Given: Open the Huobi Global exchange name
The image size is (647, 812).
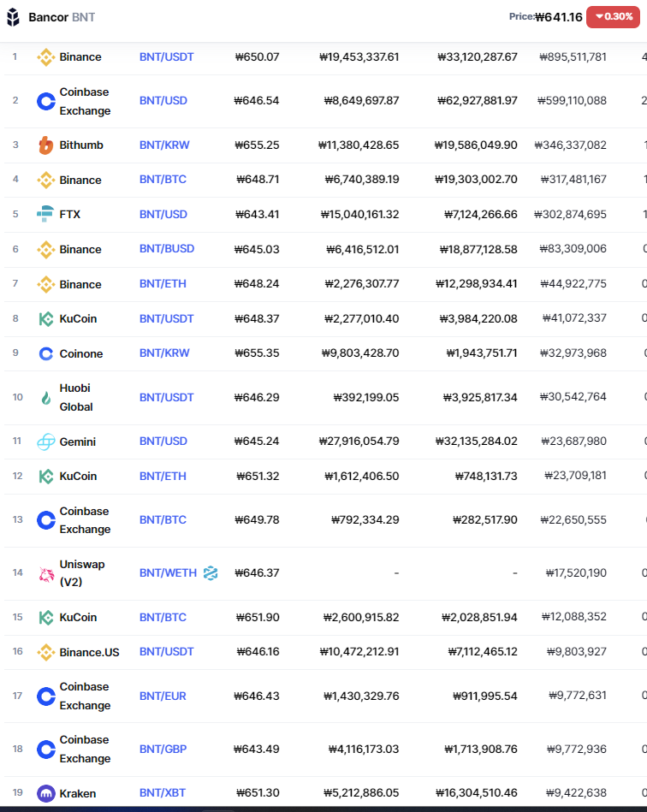Looking at the screenshot, I should click(x=76, y=397).
